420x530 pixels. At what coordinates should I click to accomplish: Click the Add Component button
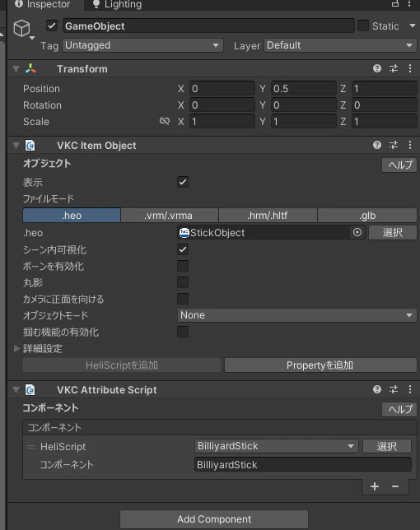214,518
